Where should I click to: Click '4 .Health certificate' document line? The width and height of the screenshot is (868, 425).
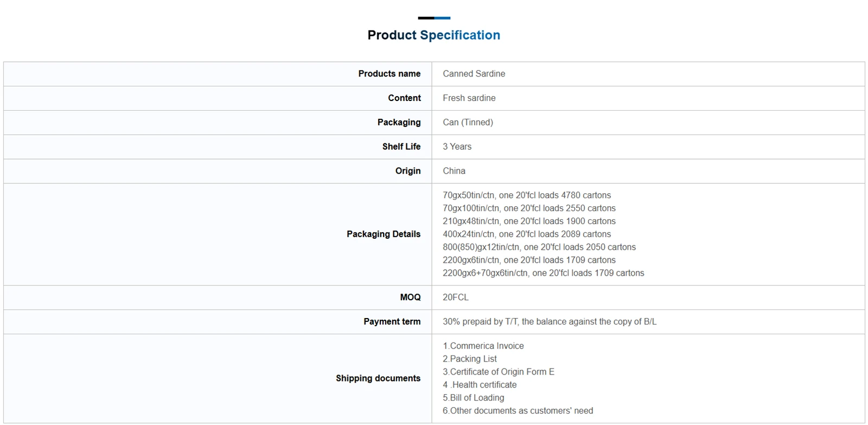480,385
